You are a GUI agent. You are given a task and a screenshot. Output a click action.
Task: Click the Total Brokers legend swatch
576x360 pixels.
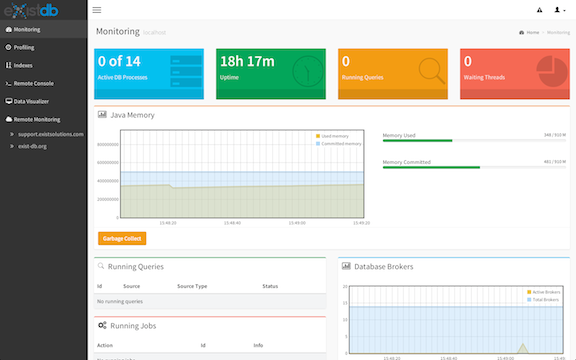529,300
